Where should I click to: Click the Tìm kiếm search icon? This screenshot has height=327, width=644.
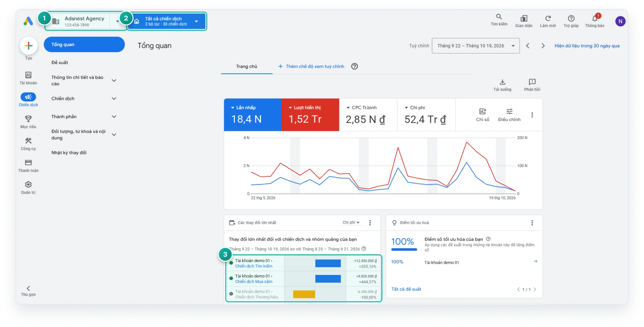pyautogui.click(x=499, y=20)
